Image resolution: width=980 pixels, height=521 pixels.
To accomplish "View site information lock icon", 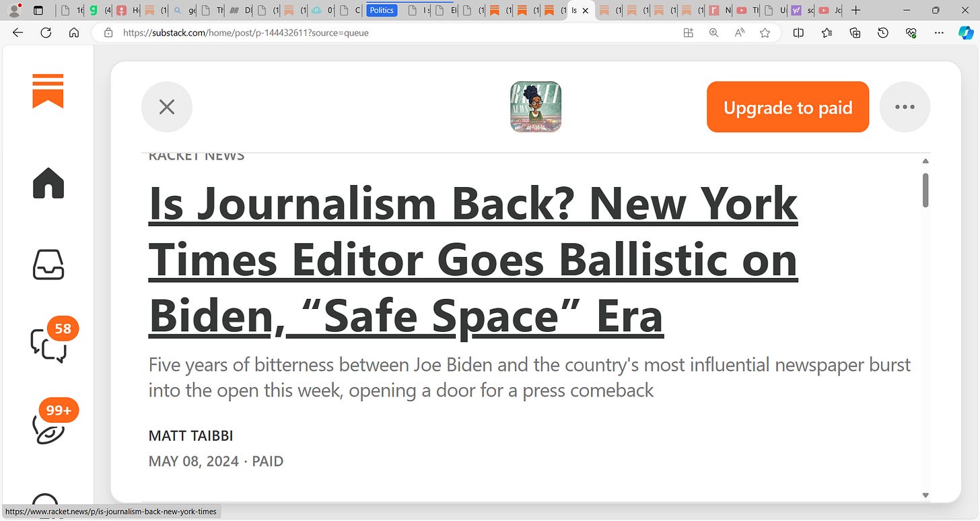I will [108, 32].
